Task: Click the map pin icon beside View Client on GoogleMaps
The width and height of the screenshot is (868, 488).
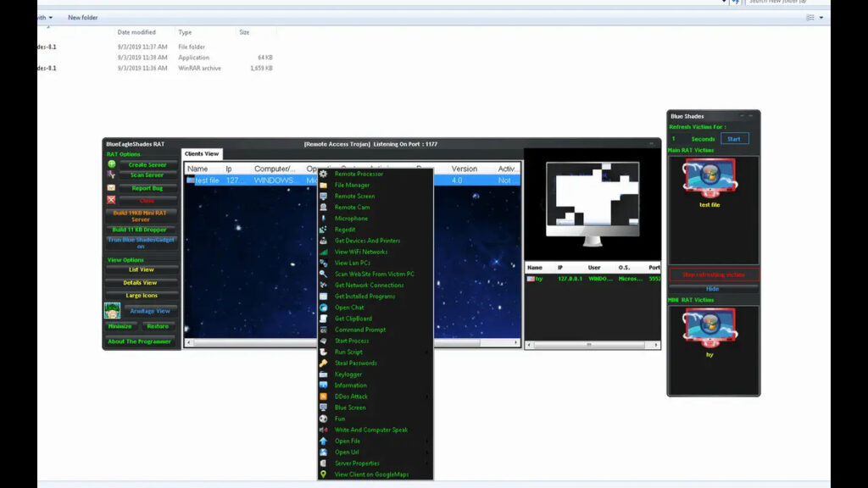Action: (x=323, y=474)
